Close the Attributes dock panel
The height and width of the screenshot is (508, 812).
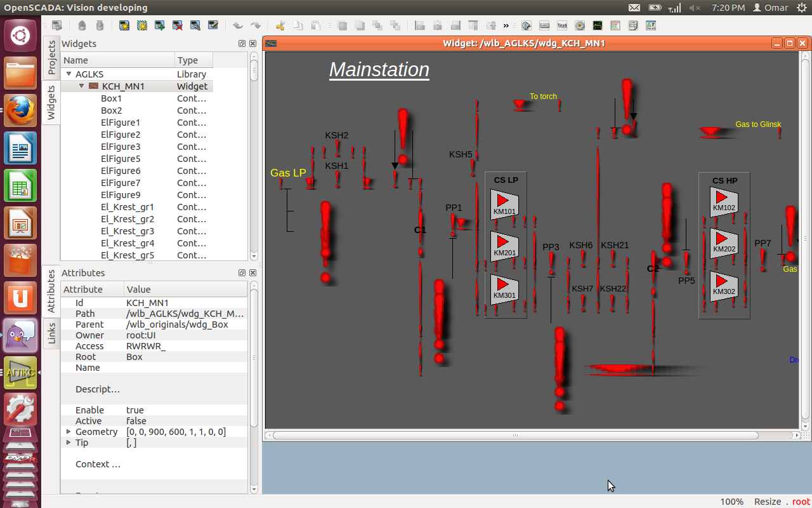pyautogui.click(x=252, y=272)
